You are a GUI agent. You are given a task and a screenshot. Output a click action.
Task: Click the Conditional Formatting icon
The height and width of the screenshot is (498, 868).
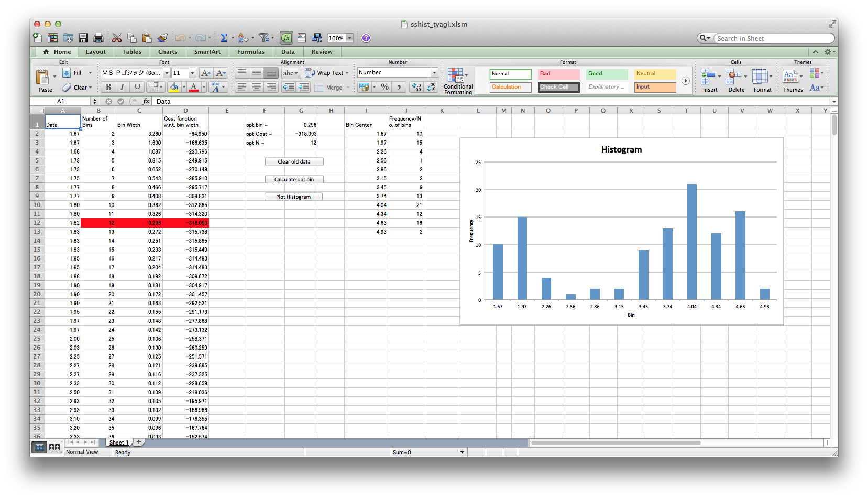pos(457,81)
